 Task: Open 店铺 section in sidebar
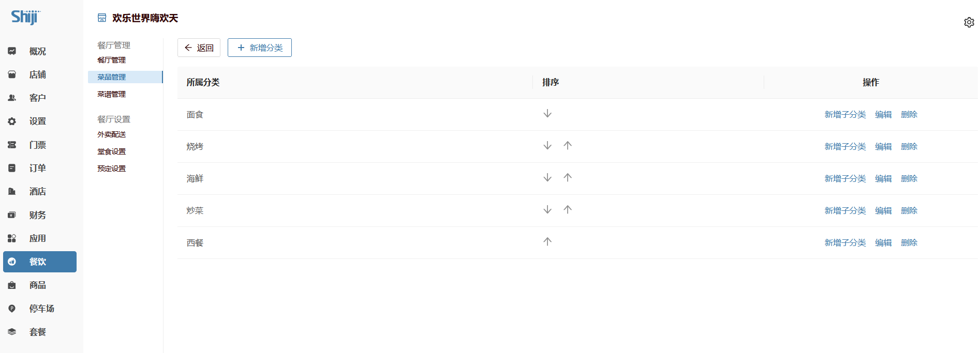(x=37, y=74)
